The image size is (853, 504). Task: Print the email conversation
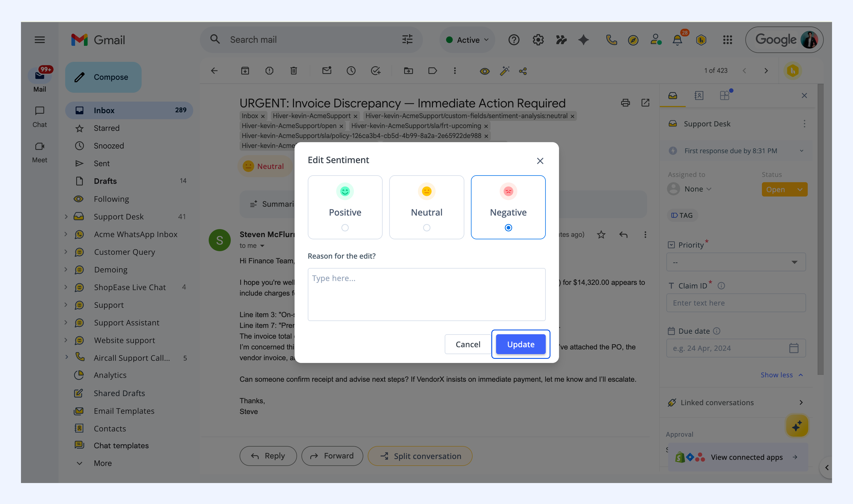tap(625, 103)
